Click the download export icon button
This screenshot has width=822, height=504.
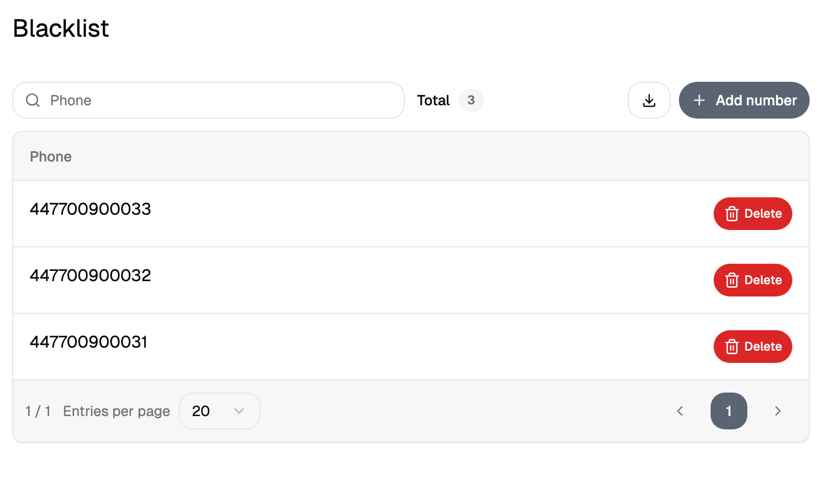coord(649,100)
